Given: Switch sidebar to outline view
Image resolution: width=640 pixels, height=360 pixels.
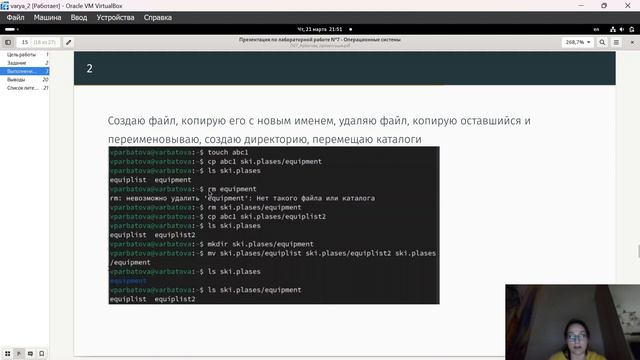Looking at the screenshot, I should tap(19, 353).
